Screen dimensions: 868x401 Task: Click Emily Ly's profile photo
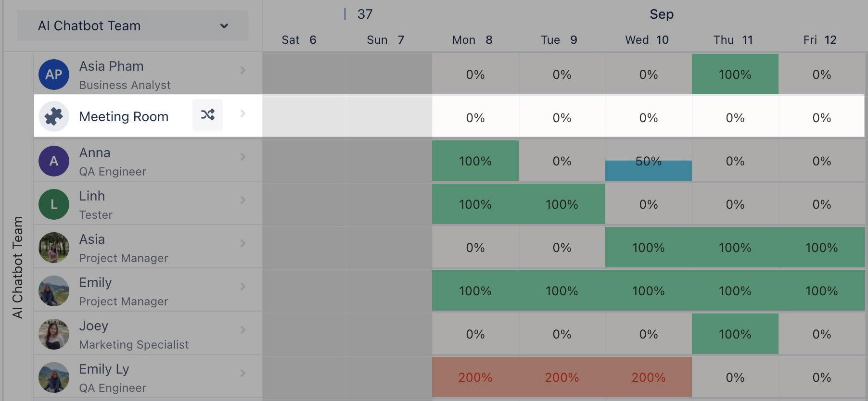point(54,377)
